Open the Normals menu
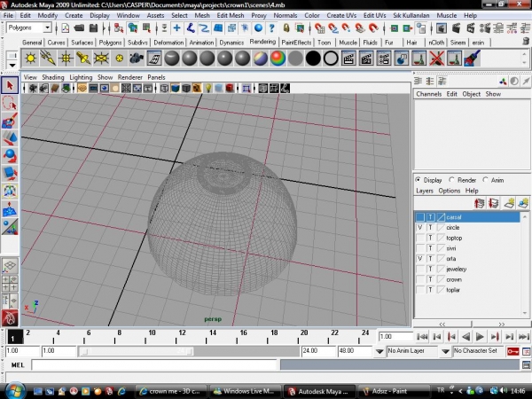 click(286, 16)
